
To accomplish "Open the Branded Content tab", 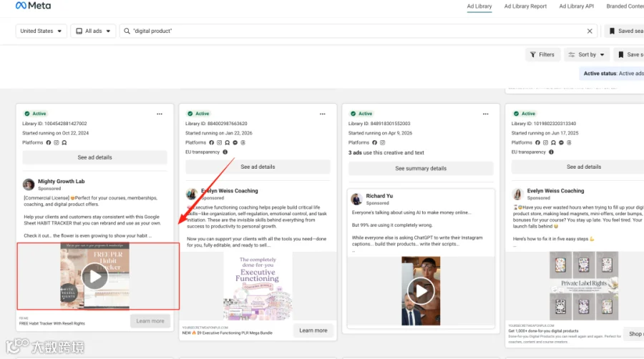I will click(x=625, y=6).
